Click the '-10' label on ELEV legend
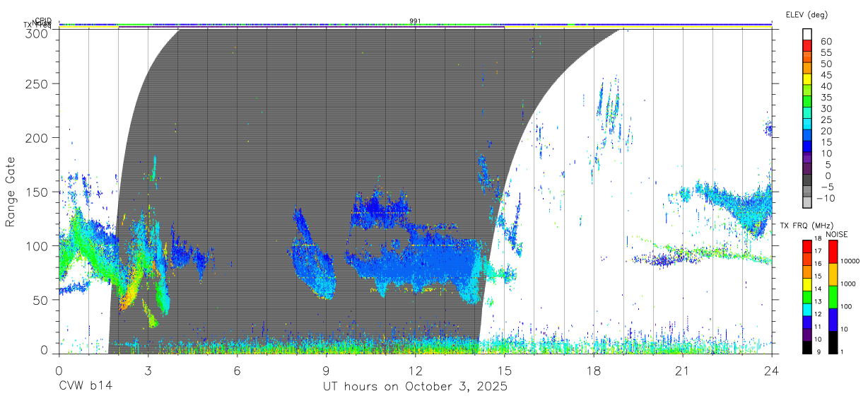Viewport: 868px width, 401px height. pos(826,197)
